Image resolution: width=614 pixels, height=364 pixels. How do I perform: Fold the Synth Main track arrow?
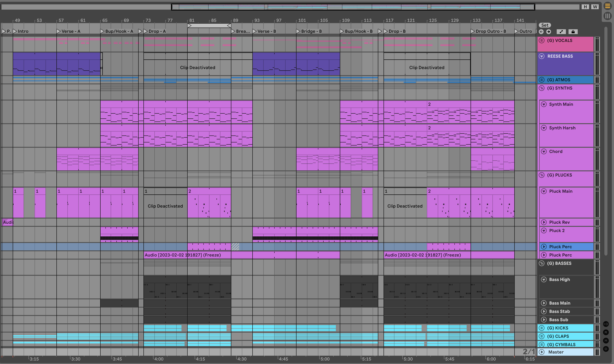click(544, 104)
